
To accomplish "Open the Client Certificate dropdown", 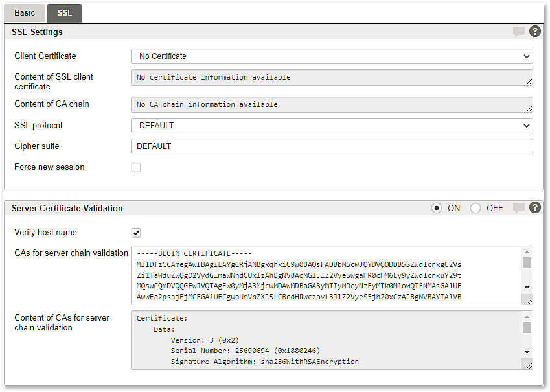I will 332,56.
